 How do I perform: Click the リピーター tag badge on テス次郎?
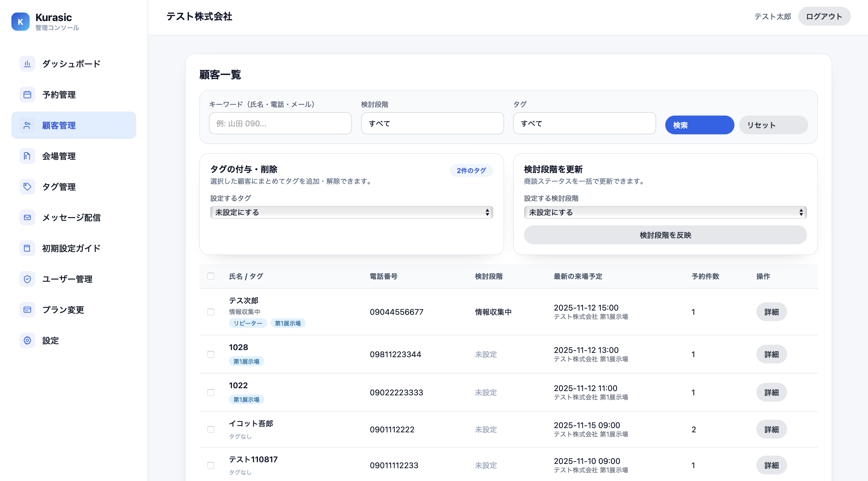tap(248, 323)
